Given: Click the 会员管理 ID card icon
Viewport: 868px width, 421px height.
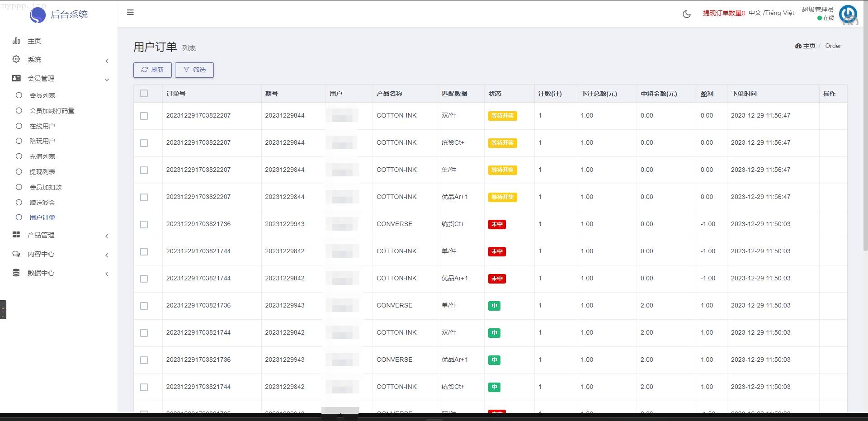Looking at the screenshot, I should pos(16,78).
